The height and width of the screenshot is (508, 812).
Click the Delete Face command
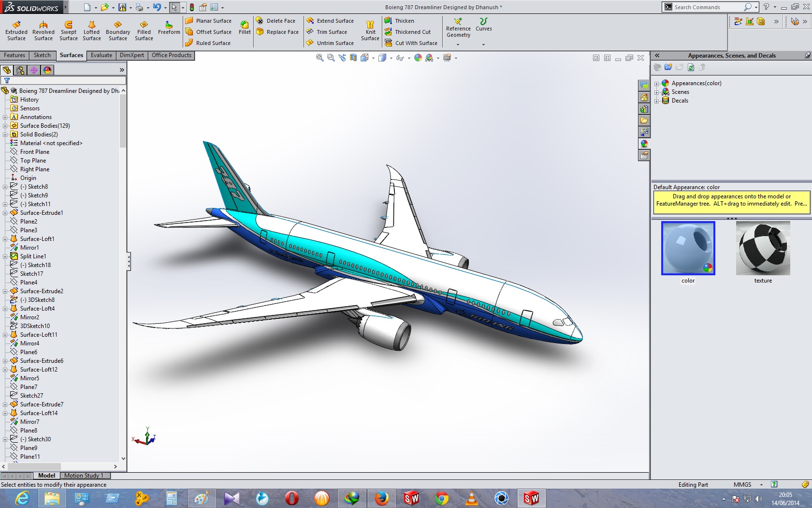click(277, 21)
